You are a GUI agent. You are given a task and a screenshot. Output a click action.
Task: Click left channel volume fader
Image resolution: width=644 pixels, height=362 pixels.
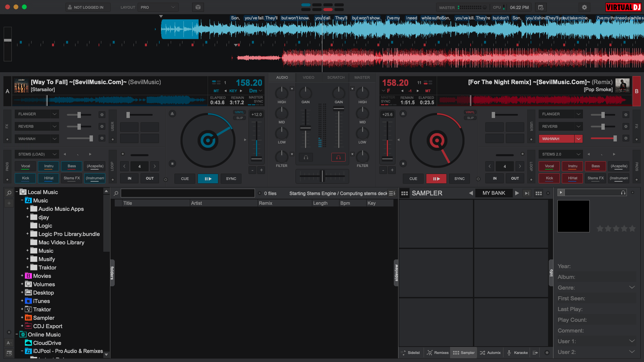click(x=305, y=128)
